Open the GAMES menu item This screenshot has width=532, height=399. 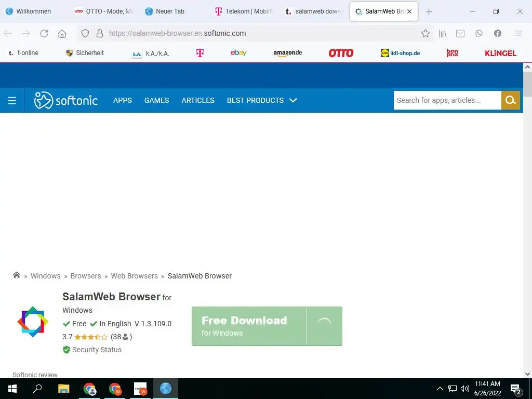tap(157, 100)
